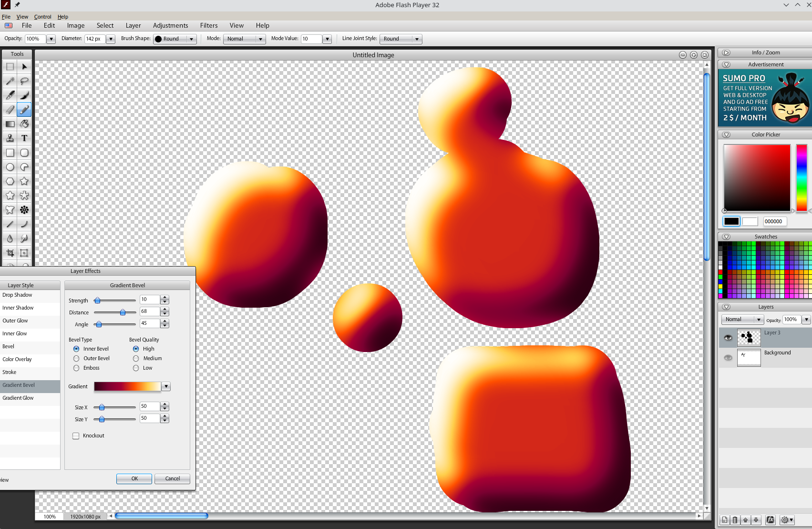
Task: Open the Image menu
Action: click(x=76, y=26)
